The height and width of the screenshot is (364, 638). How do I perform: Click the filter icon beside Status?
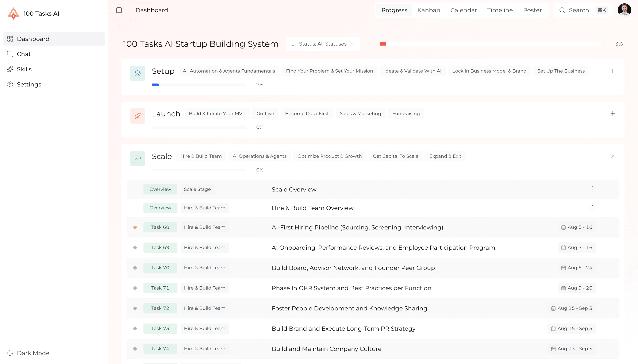coord(293,44)
